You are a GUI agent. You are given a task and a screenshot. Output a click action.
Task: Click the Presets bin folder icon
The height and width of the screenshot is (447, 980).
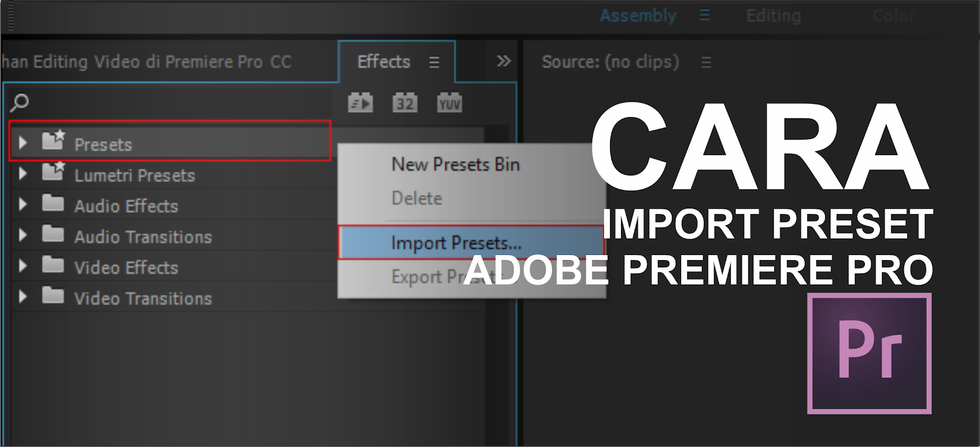click(x=53, y=140)
